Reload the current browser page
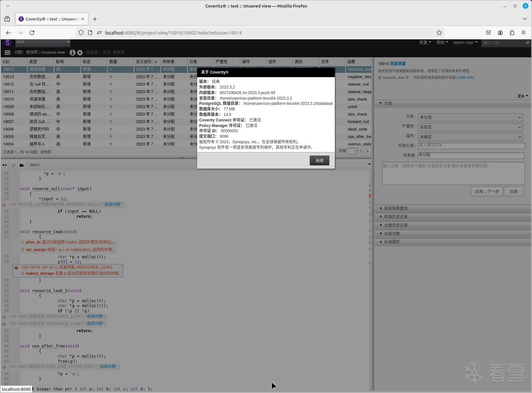 (32, 33)
